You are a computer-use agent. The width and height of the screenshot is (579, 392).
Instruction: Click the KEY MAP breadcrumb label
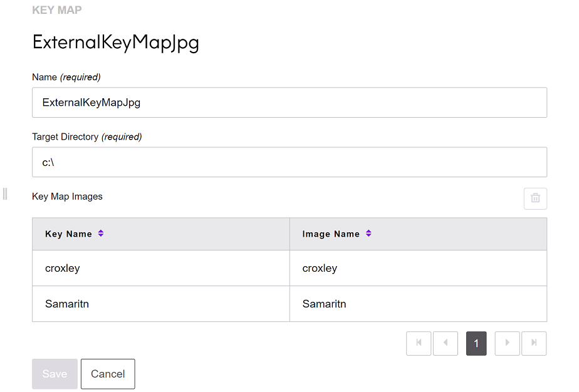(x=56, y=10)
